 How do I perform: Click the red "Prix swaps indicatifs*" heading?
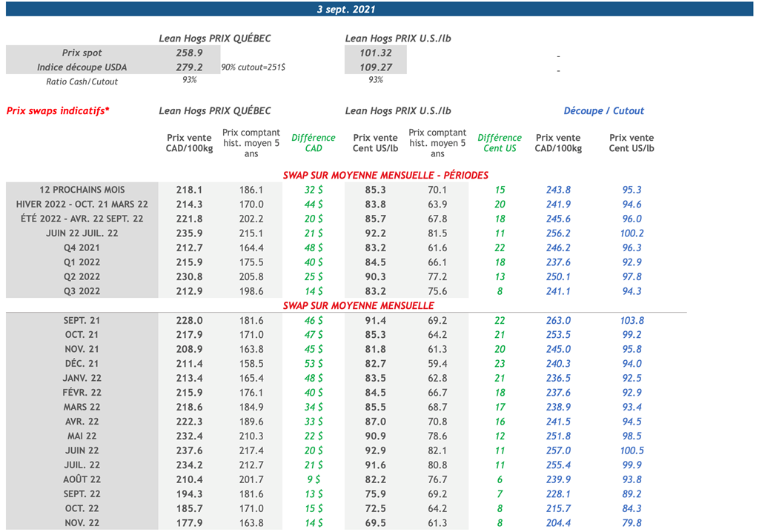58,111
